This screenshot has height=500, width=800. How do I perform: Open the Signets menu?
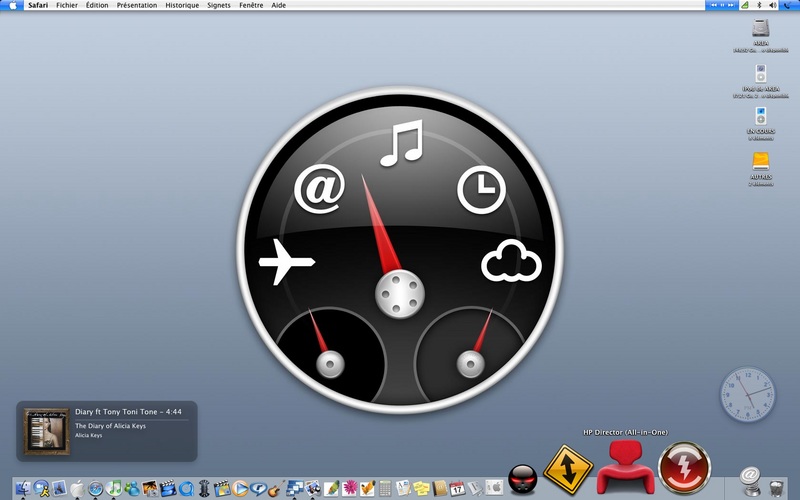coord(218,5)
